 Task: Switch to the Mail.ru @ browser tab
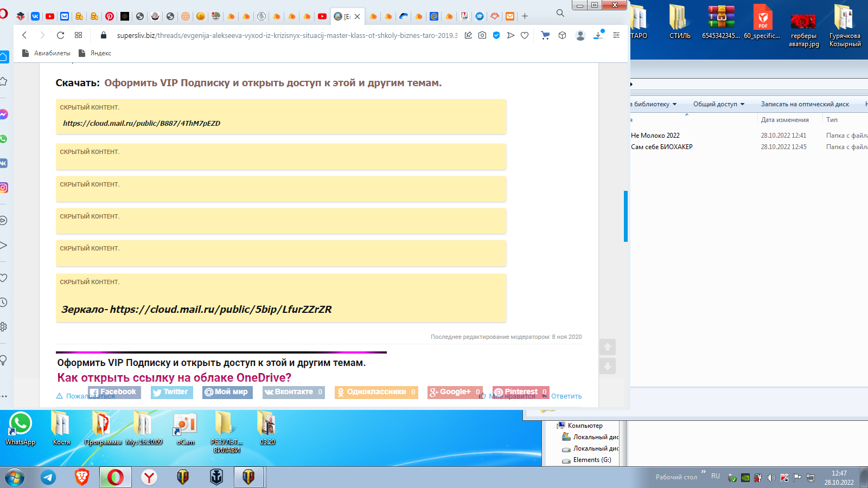[434, 16]
